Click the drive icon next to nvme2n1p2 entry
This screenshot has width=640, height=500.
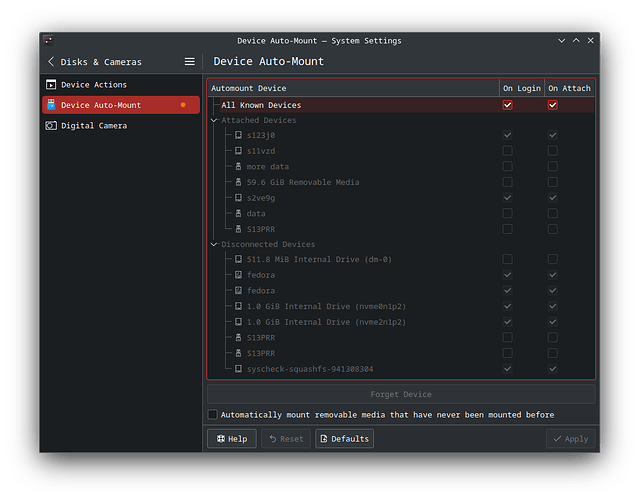click(x=238, y=322)
